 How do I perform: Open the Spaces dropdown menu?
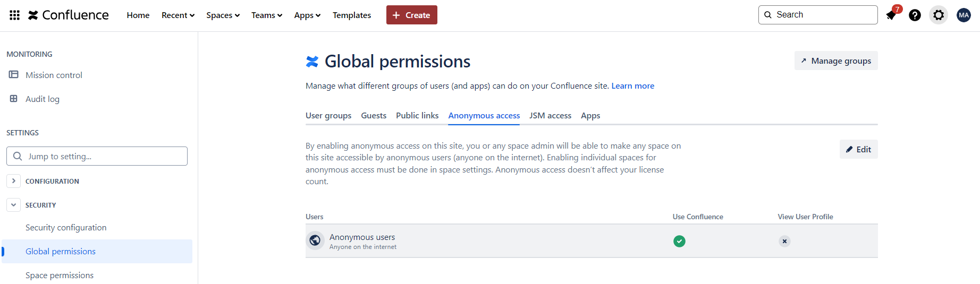(x=223, y=15)
